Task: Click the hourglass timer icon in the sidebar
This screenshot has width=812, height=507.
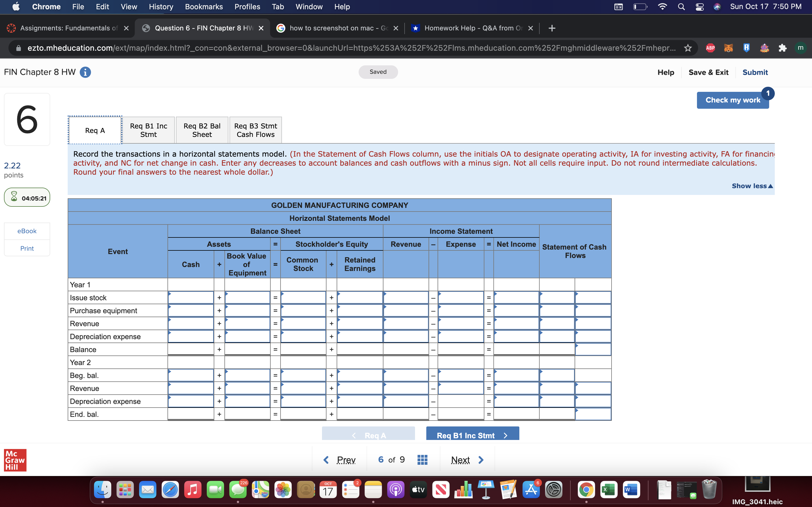Action: [14, 197]
